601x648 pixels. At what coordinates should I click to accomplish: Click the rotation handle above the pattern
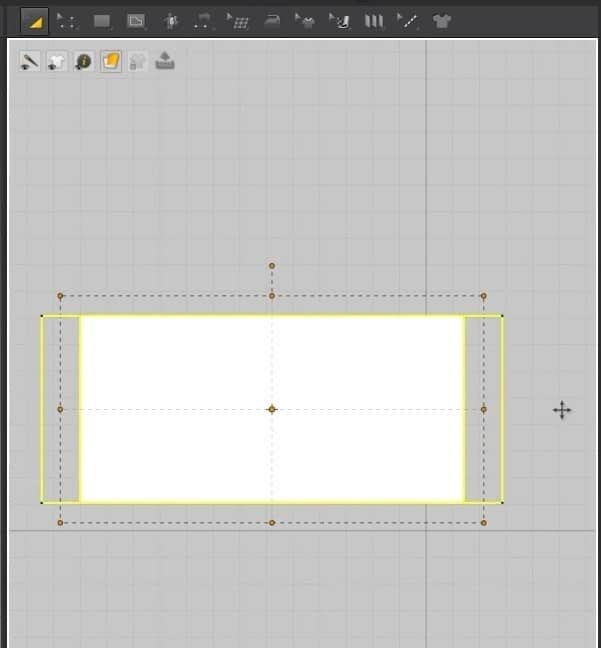point(272,266)
